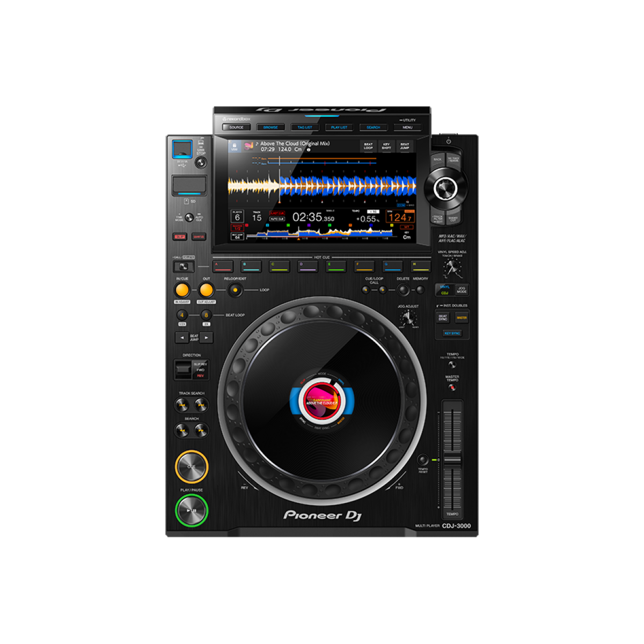Tap SEARCH fast-forward button
The height and width of the screenshot is (644, 644).
coord(201,430)
